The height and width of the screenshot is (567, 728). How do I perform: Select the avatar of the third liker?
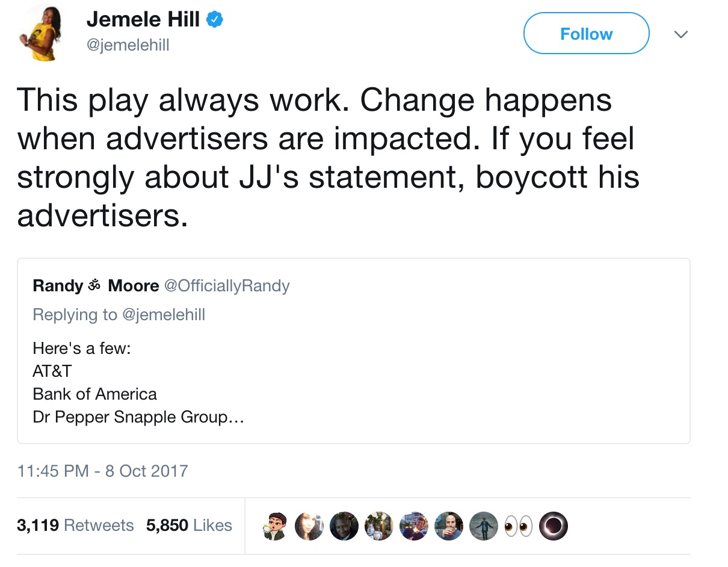click(344, 525)
